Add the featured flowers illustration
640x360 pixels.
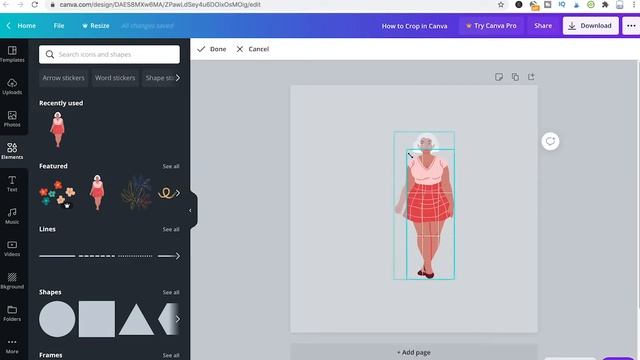(x=57, y=194)
